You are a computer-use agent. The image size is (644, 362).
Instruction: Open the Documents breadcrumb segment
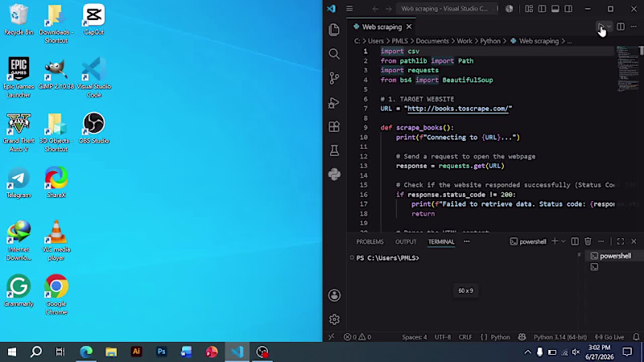(432, 41)
